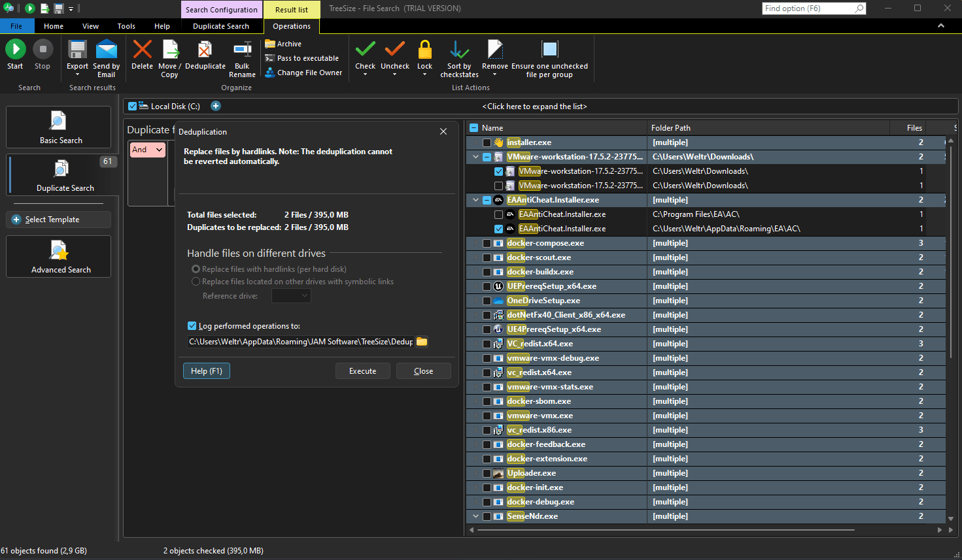Open Send by Email tool

(x=106, y=51)
